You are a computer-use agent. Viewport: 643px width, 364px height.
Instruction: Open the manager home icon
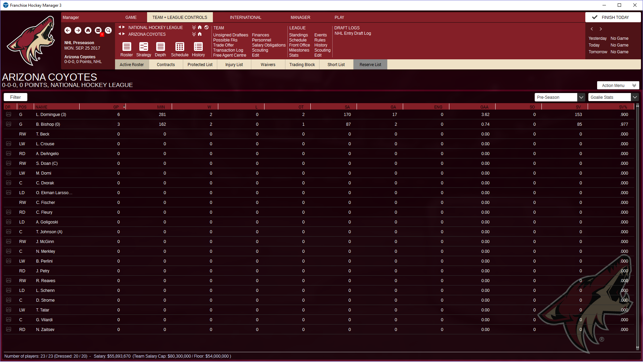[88, 30]
